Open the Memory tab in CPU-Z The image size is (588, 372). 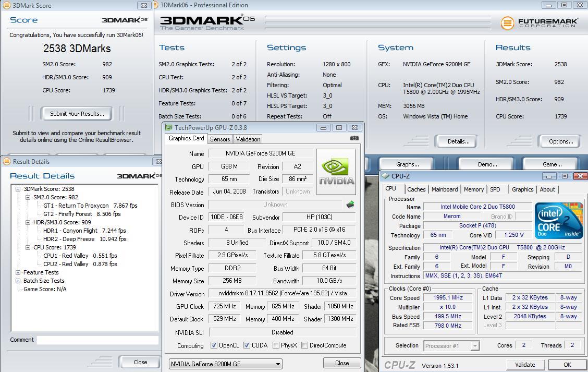tap(474, 189)
